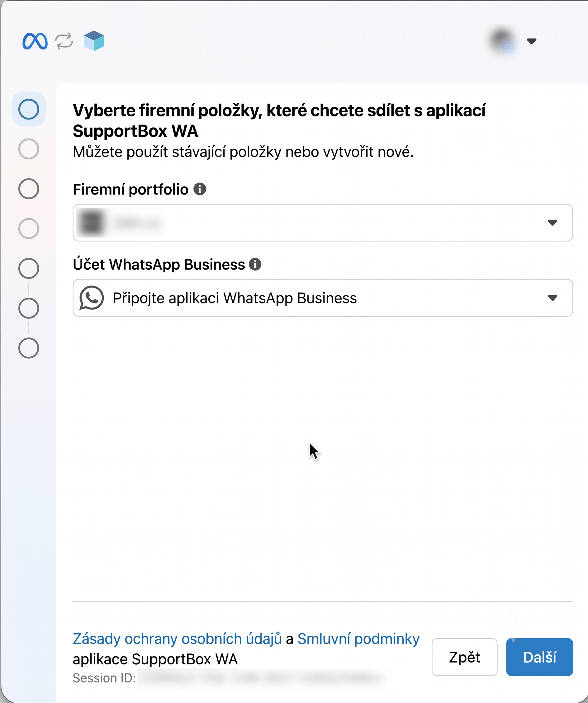Select the second step circle in sidebar
The height and width of the screenshot is (703, 588).
pos(29,149)
